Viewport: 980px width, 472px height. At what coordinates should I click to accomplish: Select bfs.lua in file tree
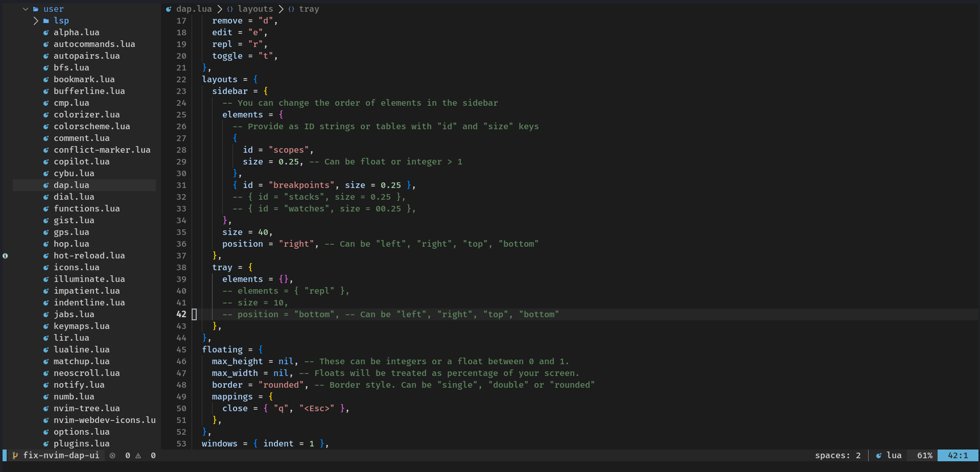[72, 68]
